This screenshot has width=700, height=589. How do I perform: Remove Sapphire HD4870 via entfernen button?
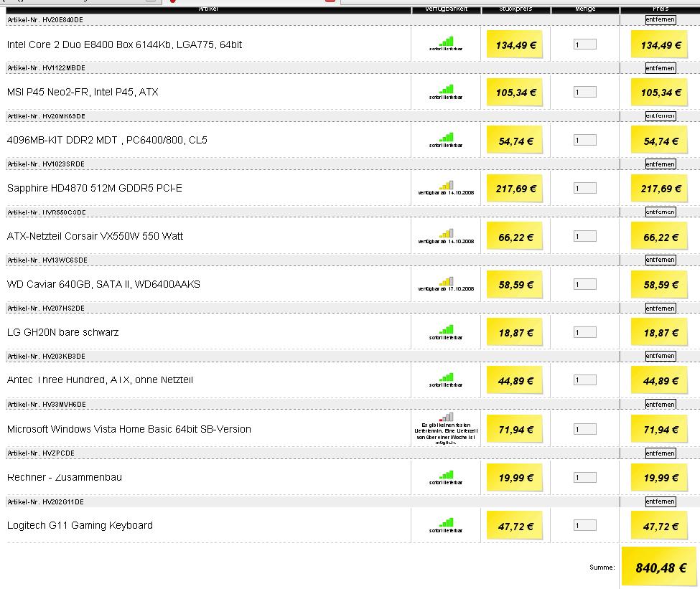661,164
